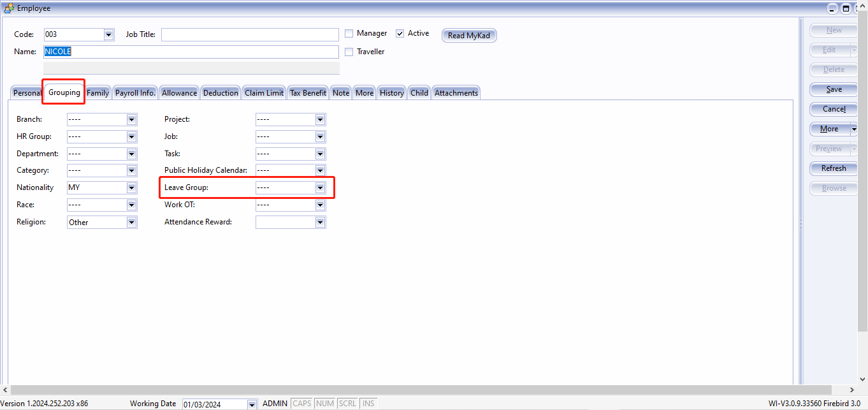868x410 pixels.
Task: Click the Employee icon in the title bar
Action: click(9, 8)
